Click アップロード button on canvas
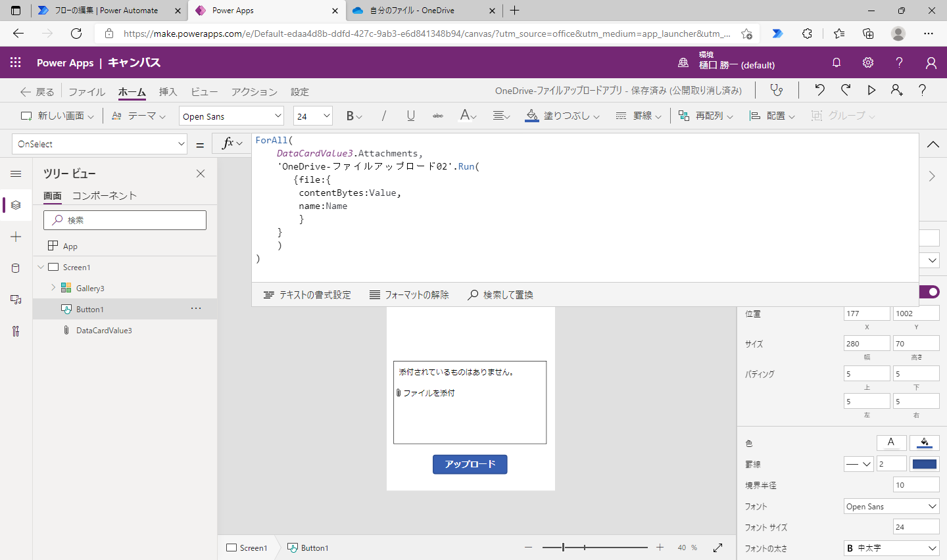The image size is (947, 560). [x=470, y=464]
